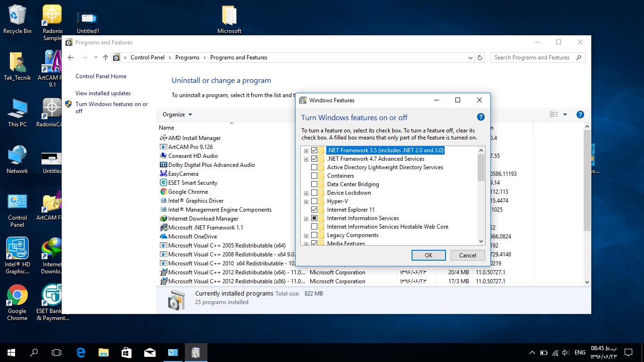The height and width of the screenshot is (362, 644).
Task: Click the help icon in Windows Features dialog
Action: pos(481,117)
